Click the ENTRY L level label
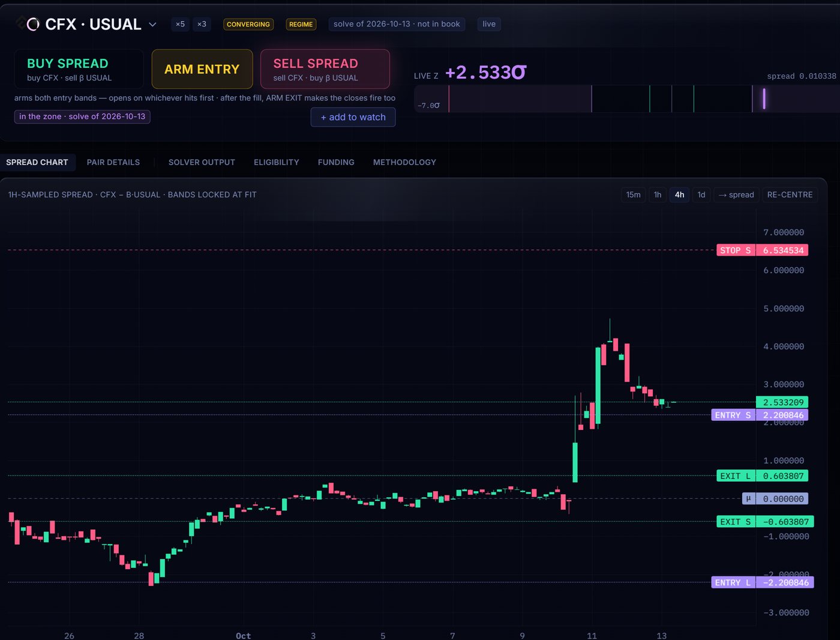This screenshot has height=640, width=840. tap(733, 582)
